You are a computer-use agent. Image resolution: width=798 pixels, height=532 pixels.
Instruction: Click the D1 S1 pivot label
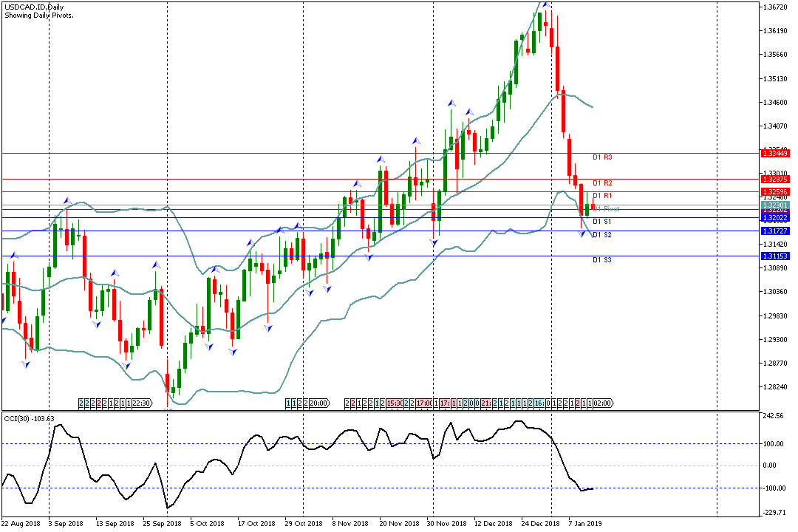[602, 222]
